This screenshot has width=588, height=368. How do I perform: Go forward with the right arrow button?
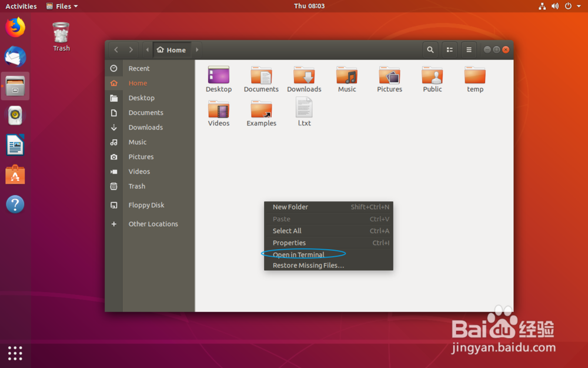(131, 49)
